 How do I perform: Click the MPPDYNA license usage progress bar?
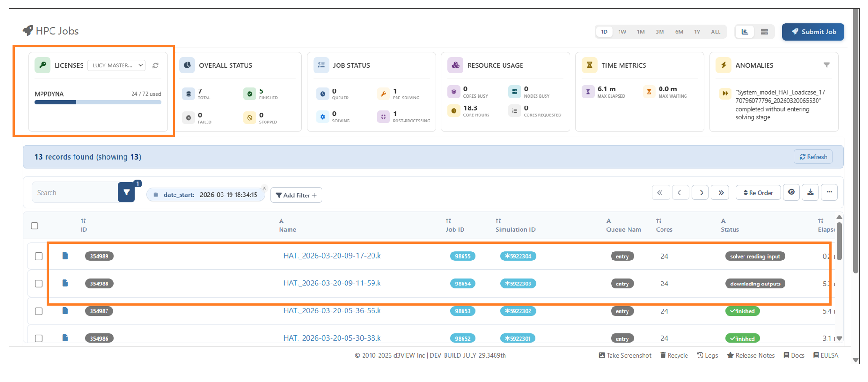(x=98, y=102)
